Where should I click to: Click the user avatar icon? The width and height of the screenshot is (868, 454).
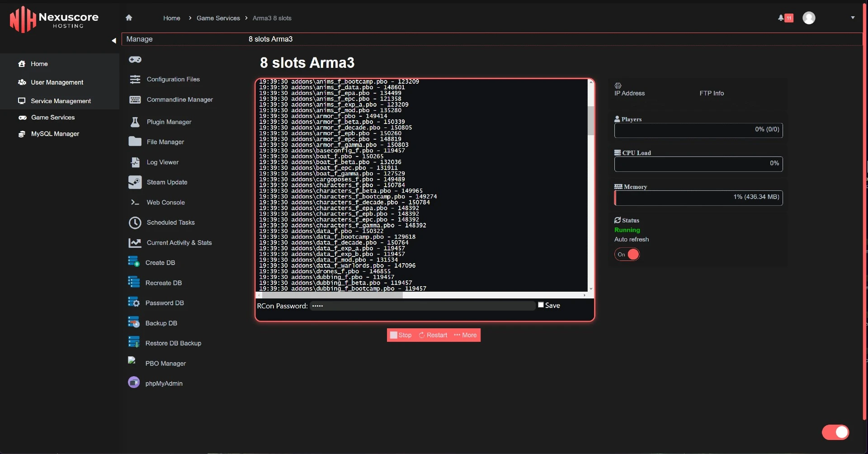click(809, 18)
